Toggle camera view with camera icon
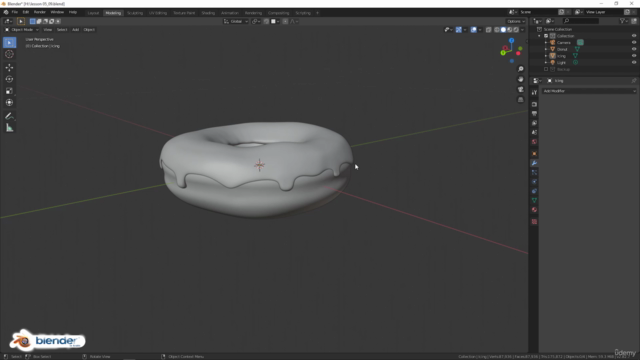This screenshot has width=640, height=360. (x=520, y=89)
